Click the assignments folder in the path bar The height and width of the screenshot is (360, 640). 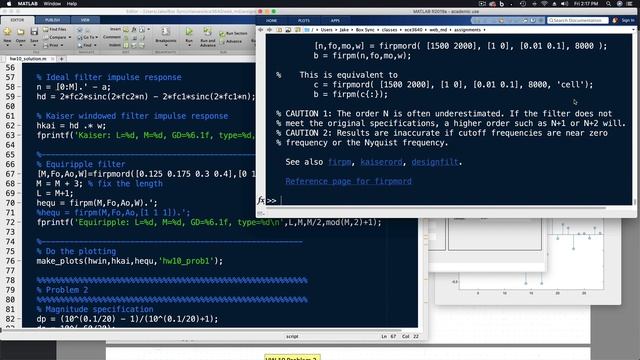(x=467, y=30)
